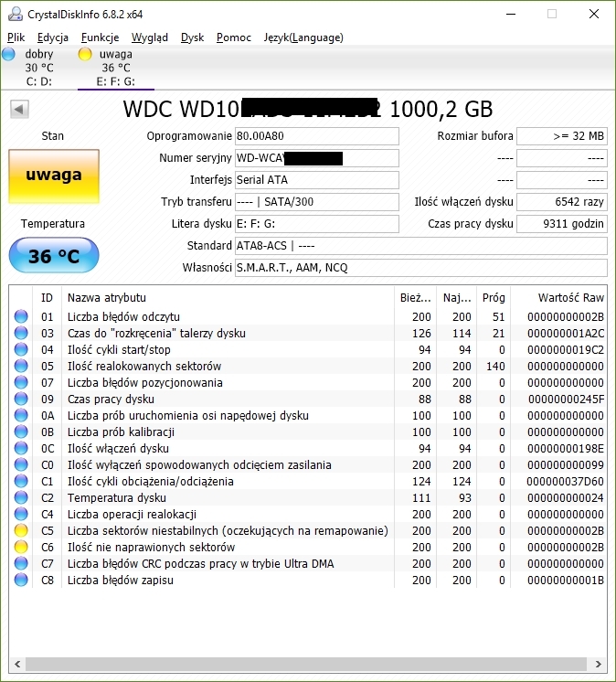Select the blue status orb for disk C: D:

pyautogui.click(x=8, y=54)
